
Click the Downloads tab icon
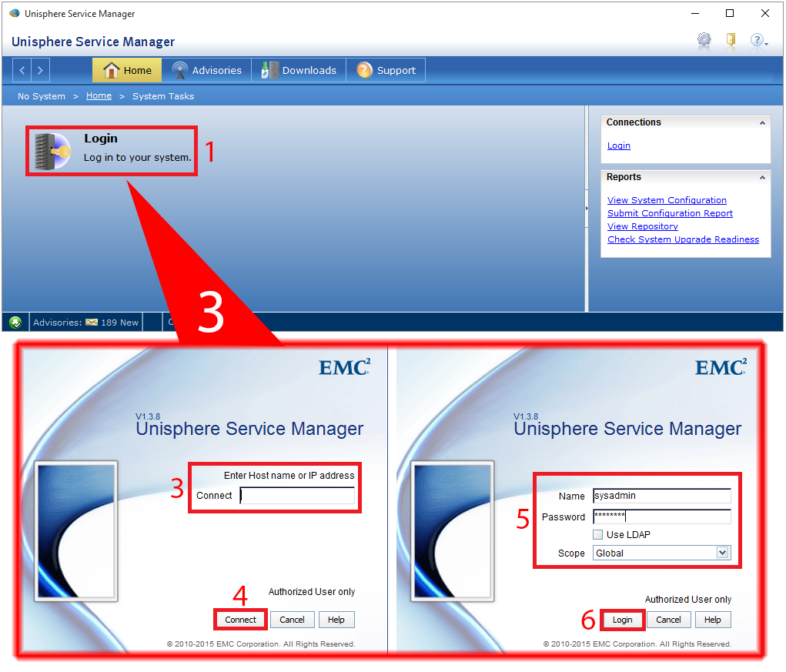270,69
